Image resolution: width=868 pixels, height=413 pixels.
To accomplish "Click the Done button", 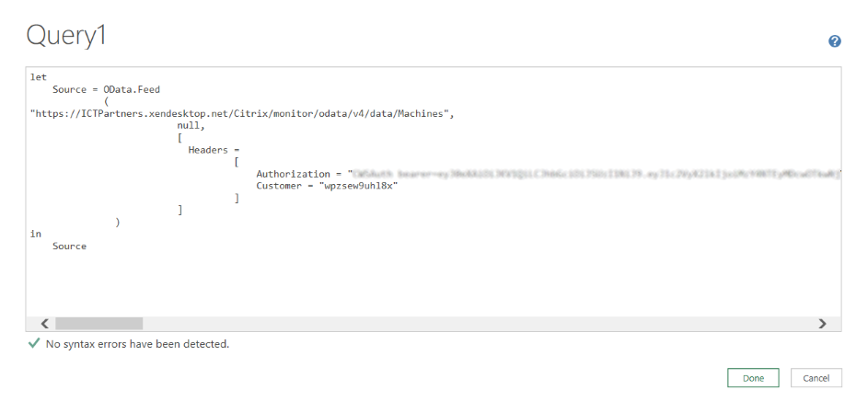I will 753,378.
